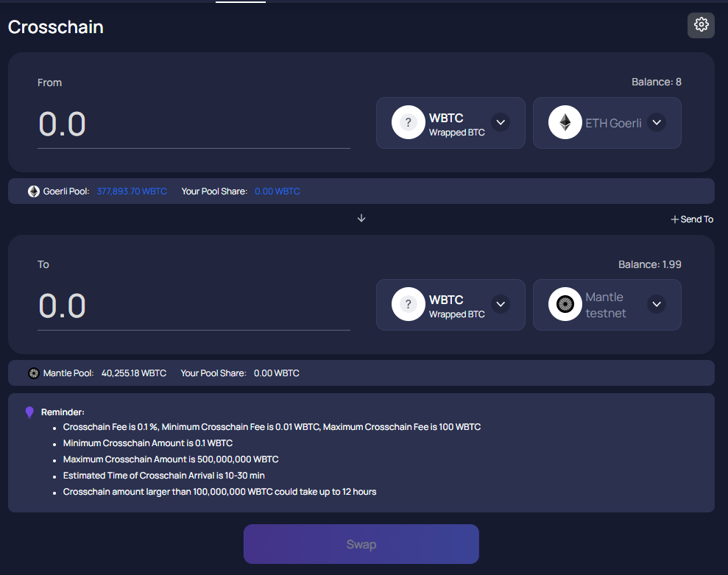Click the To Balance: 1.99 text
The height and width of the screenshot is (575, 728).
[x=649, y=264]
